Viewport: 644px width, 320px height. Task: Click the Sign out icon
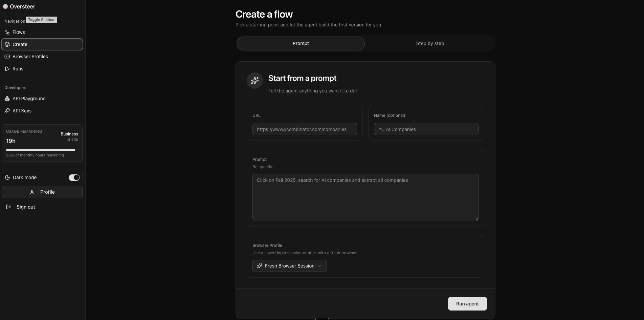click(8, 207)
